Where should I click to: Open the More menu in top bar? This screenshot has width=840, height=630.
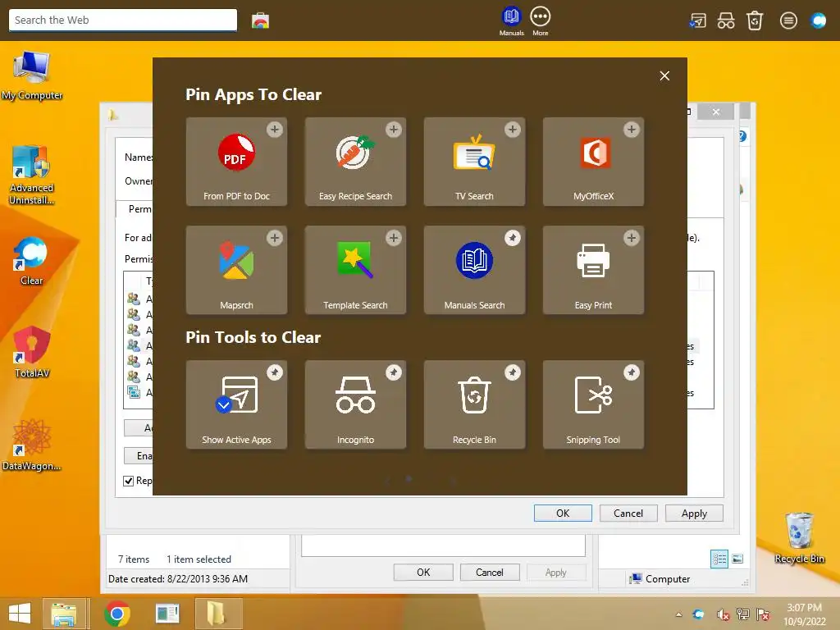(540, 21)
